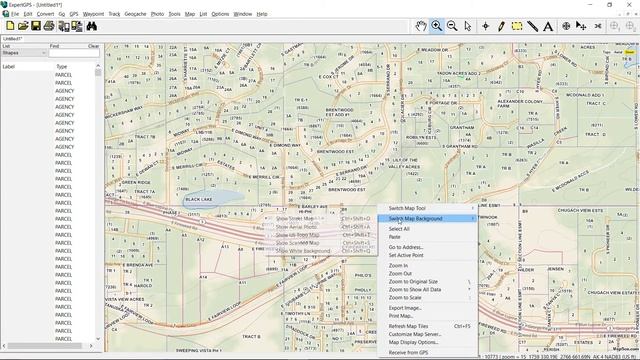Click the Black Lake label on the map
Screen dimensions: 640x360
tap(198, 199)
